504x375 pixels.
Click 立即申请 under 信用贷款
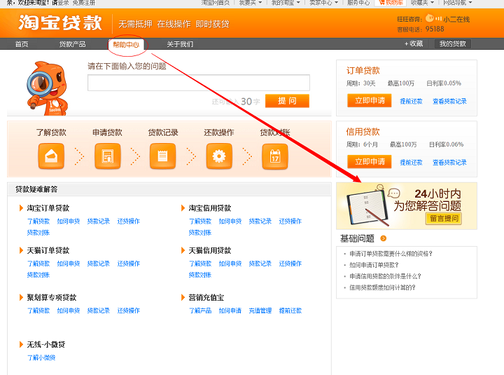tap(369, 162)
